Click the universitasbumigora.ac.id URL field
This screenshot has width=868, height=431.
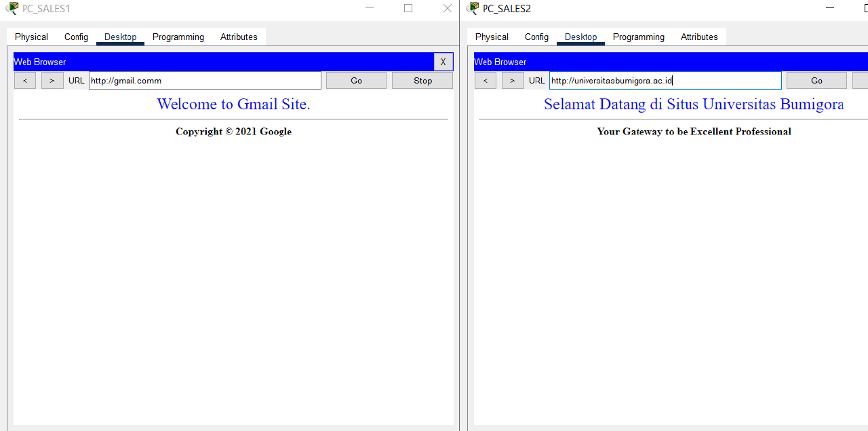click(665, 80)
